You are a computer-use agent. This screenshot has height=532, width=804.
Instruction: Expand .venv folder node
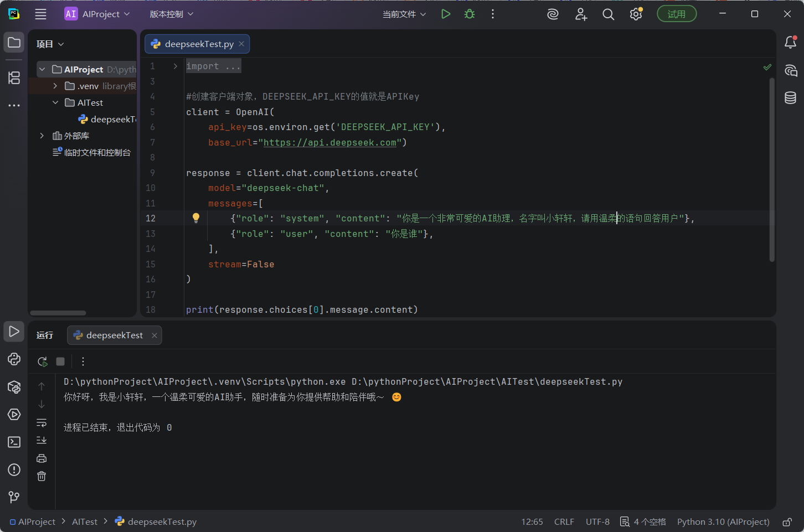pyautogui.click(x=55, y=86)
